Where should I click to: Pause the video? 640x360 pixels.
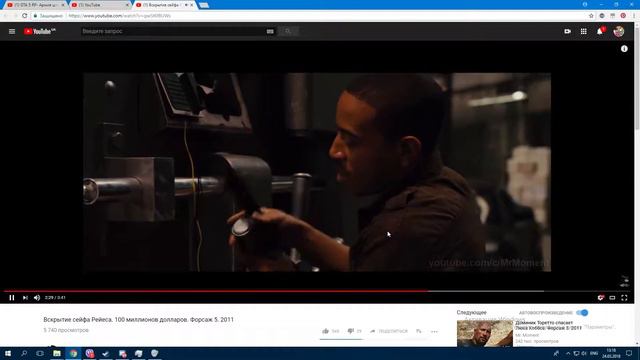point(12,298)
